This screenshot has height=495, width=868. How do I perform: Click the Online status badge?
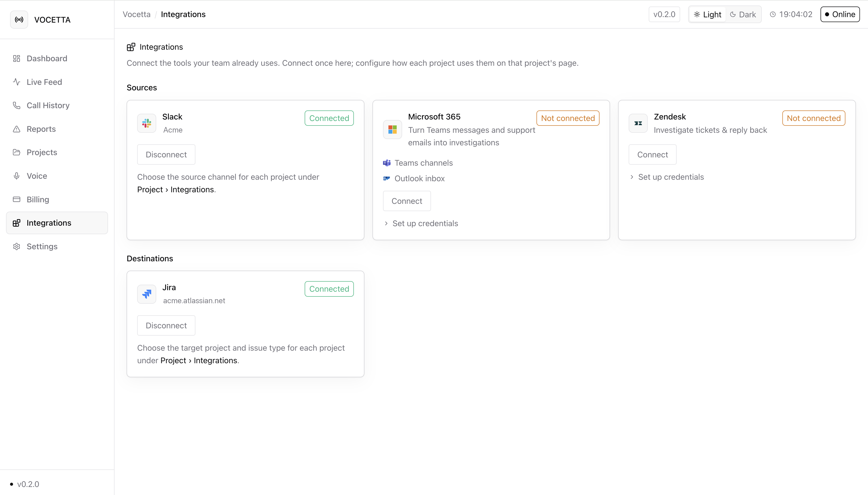coord(840,14)
